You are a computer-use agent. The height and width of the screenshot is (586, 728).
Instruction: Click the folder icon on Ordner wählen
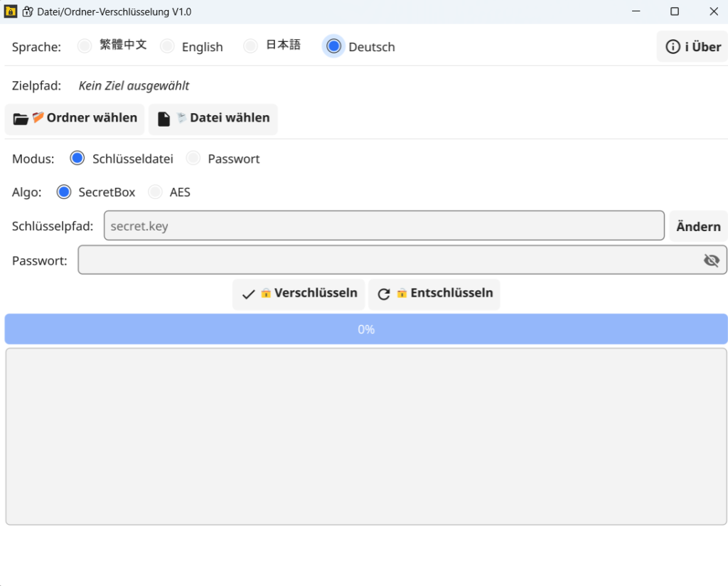21,119
